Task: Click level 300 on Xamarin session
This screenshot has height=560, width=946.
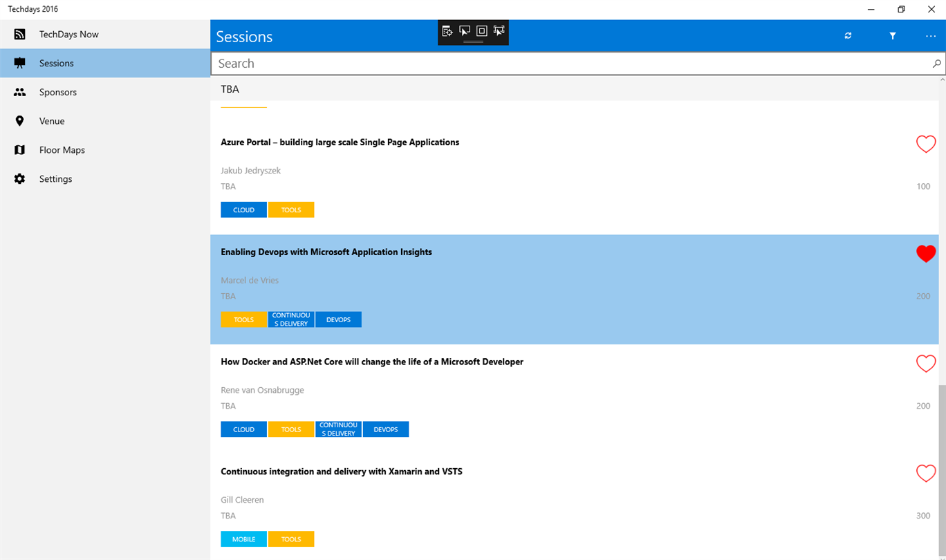Action: 923,516
